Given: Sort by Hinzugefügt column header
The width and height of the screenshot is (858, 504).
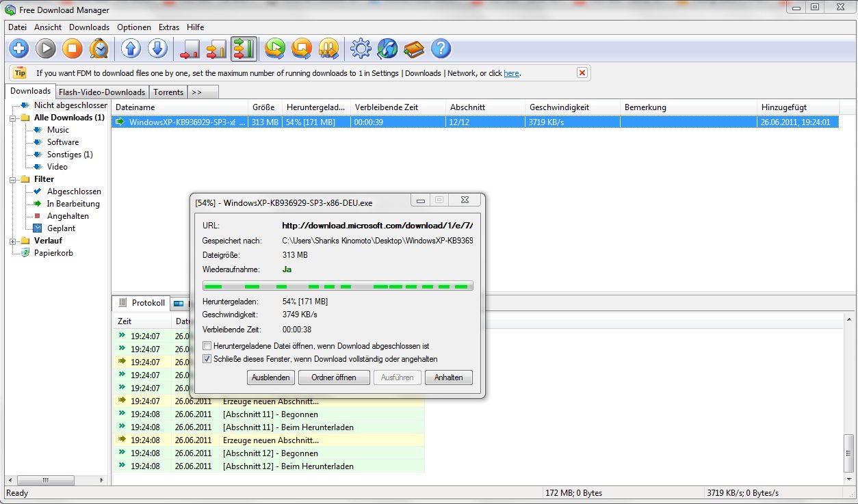Looking at the screenshot, I should [x=798, y=107].
